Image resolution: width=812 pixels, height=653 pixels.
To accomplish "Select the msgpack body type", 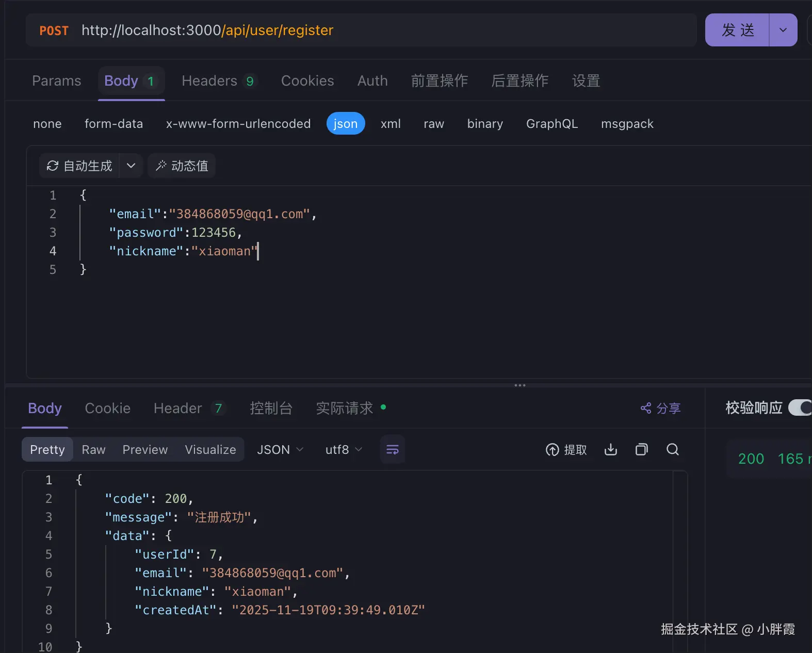I will pyautogui.click(x=627, y=124).
